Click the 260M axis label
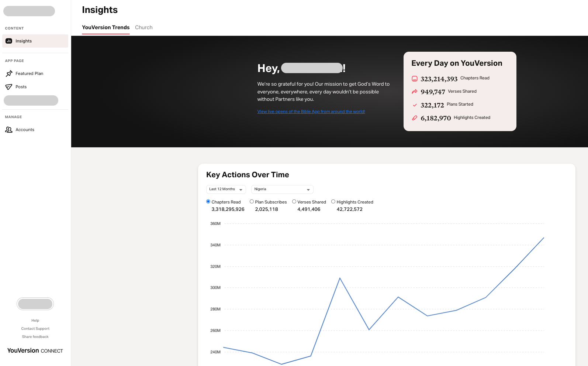Screen dimensions: 588x366 (215, 331)
